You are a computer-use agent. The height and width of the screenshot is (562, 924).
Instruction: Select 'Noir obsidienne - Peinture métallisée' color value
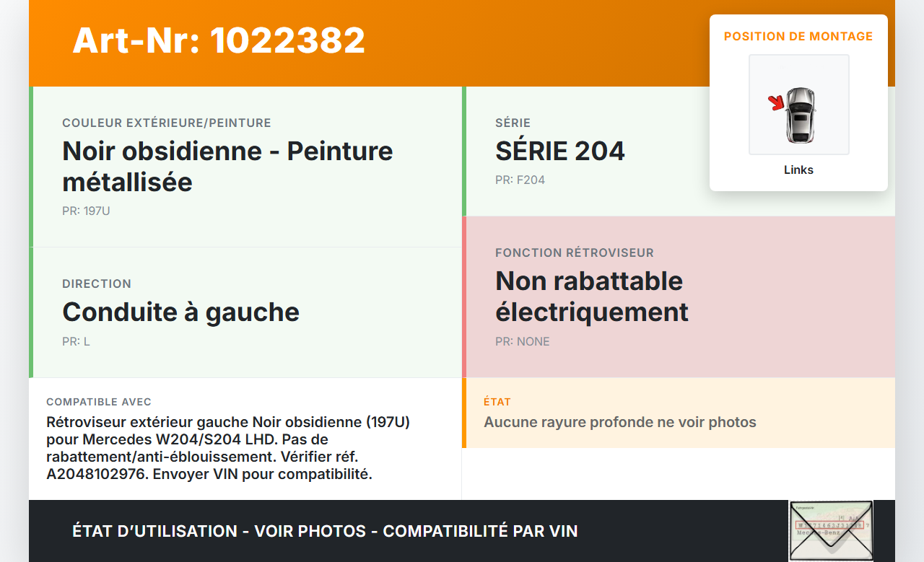tap(227, 166)
